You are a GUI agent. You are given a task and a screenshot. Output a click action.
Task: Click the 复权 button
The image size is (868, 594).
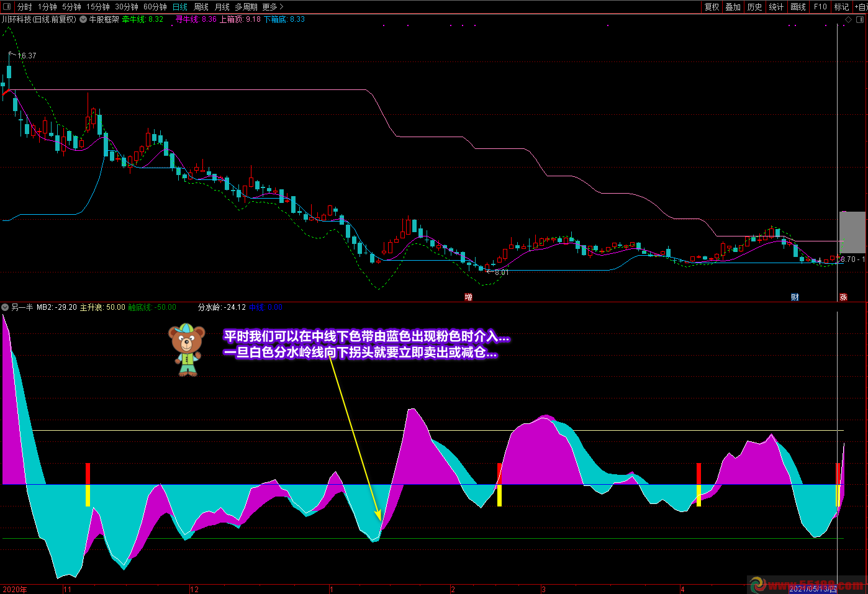712,7
